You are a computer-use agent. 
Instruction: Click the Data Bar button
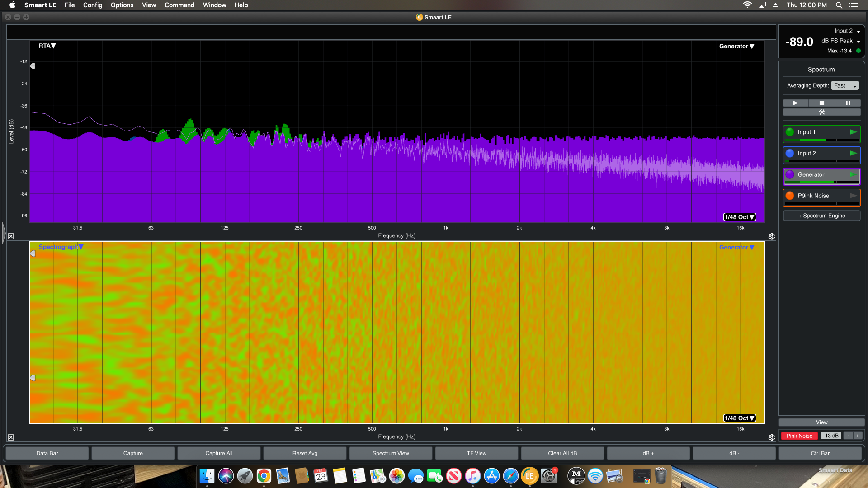click(x=47, y=453)
